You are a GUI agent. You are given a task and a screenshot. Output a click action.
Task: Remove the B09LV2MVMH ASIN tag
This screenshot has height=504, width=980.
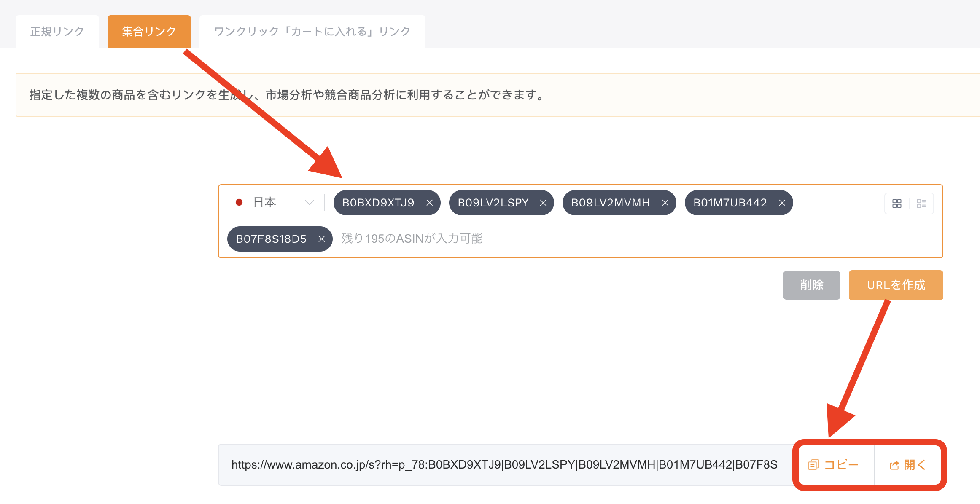(x=665, y=203)
